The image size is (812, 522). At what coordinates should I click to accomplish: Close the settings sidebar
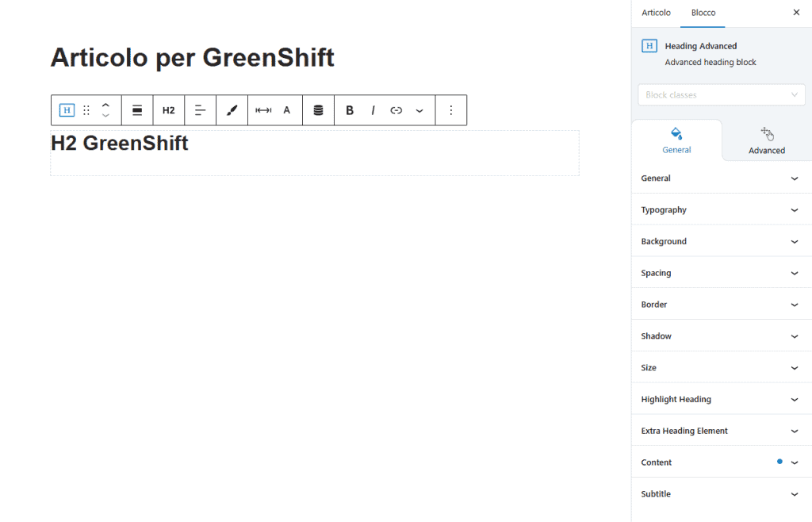coord(796,13)
